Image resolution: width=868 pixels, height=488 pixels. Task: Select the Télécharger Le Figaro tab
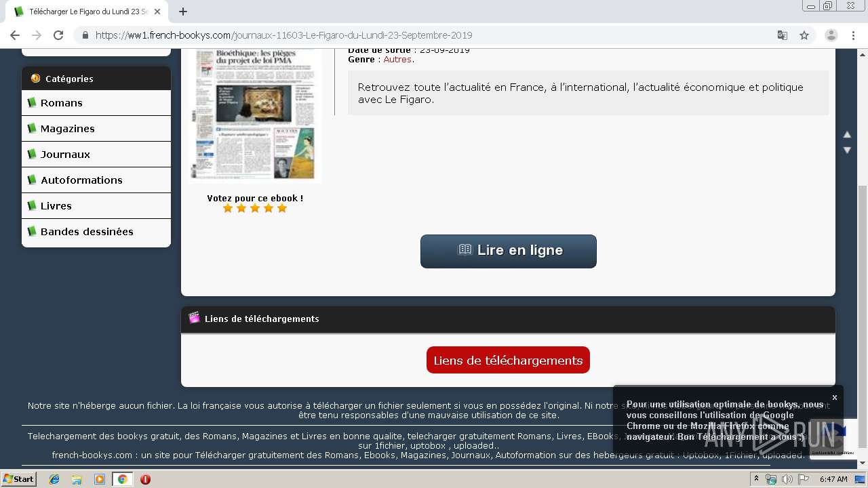click(88, 12)
